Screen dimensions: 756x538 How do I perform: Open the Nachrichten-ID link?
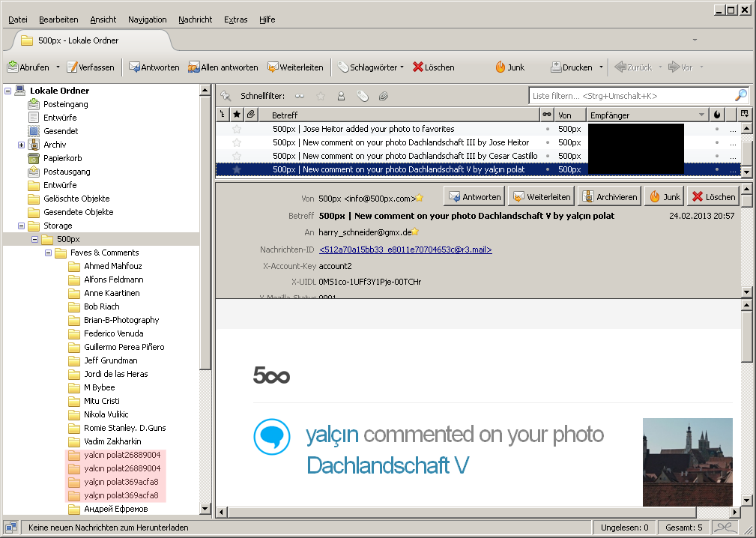(405, 250)
